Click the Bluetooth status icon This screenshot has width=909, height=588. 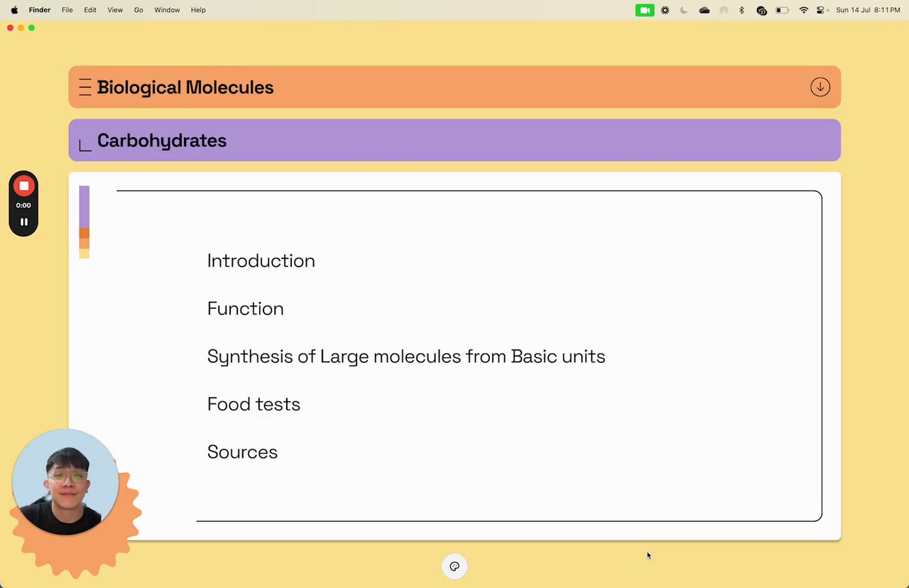click(x=741, y=11)
